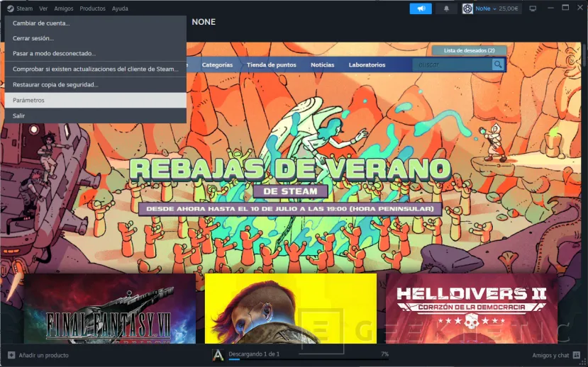Open Tienda de puntos store tab
Viewport: 588px width, 367px height.
coord(272,64)
